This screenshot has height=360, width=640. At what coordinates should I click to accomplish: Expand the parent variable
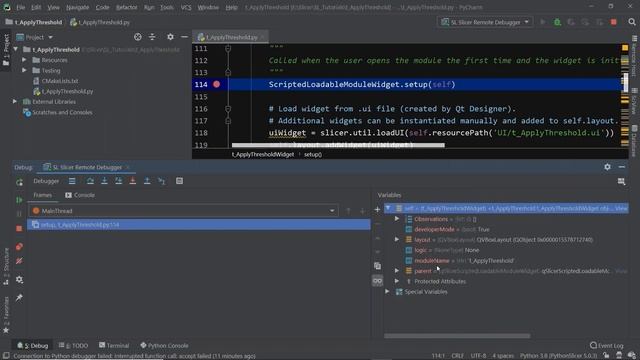click(397, 271)
